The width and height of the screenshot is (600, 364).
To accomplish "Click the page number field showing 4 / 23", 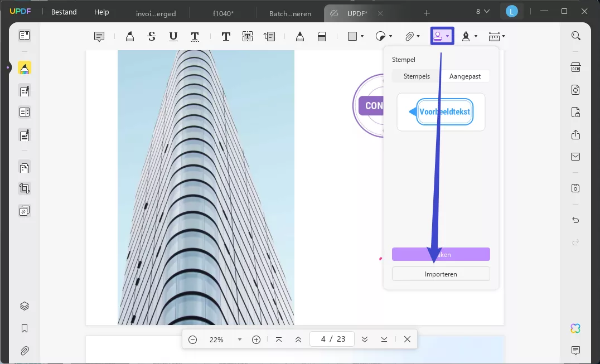I will (332, 339).
